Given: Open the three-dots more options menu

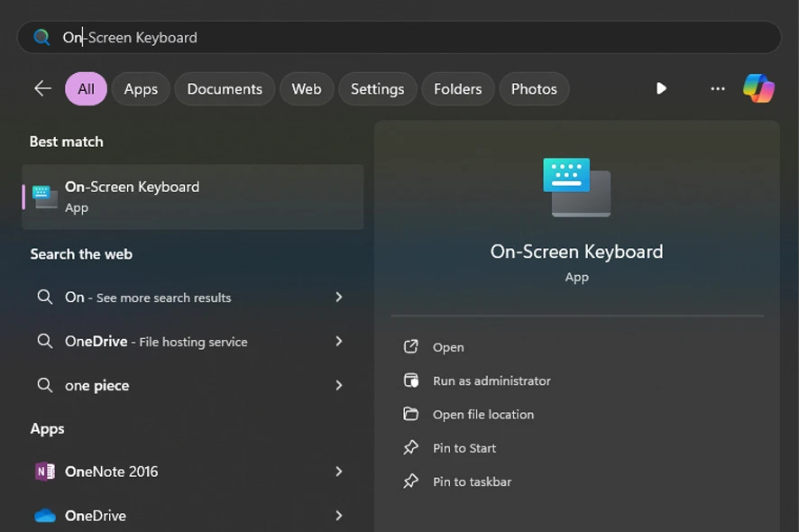Looking at the screenshot, I should pyautogui.click(x=718, y=88).
